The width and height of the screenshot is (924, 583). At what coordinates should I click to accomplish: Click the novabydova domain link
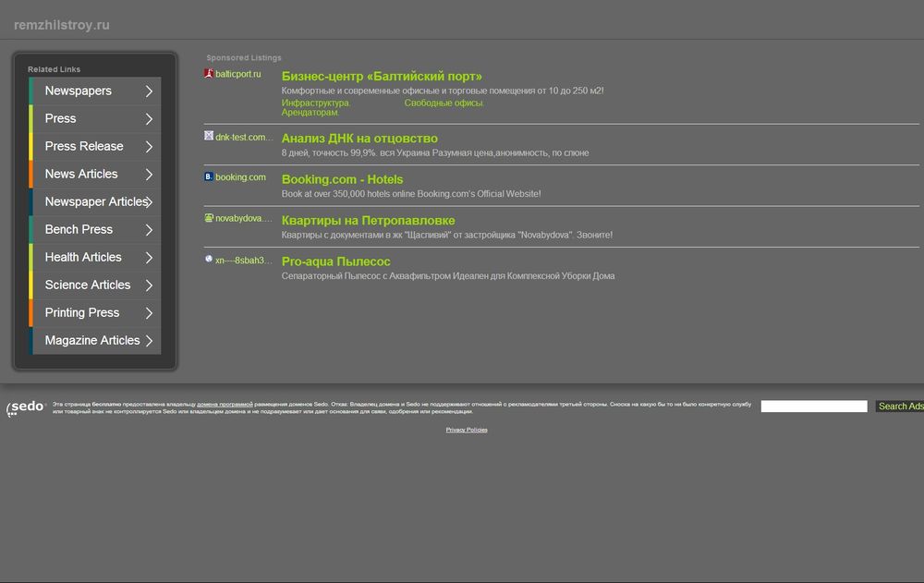(243, 218)
